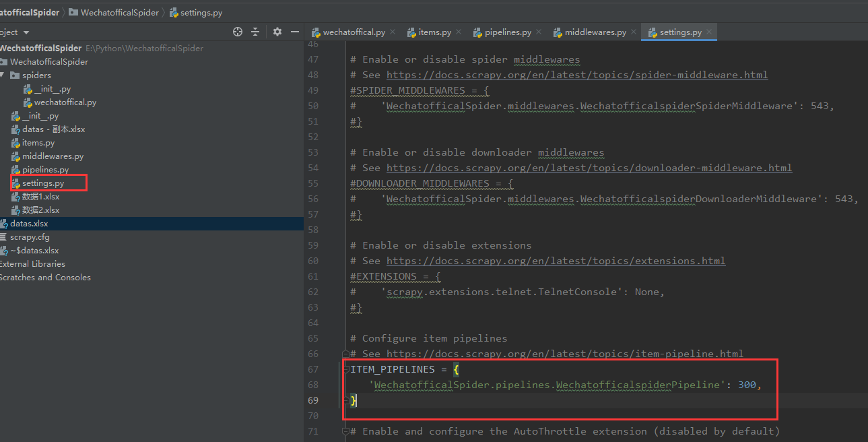The width and height of the screenshot is (868, 442).
Task: Click the WechatofficalSpider folder breadcrumb
Action: click(119, 12)
